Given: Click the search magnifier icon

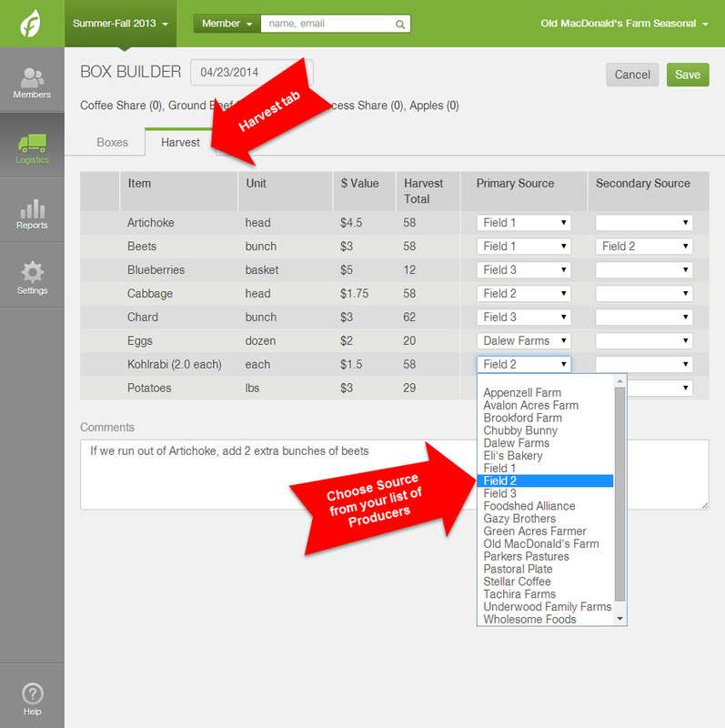Looking at the screenshot, I should tap(399, 25).
